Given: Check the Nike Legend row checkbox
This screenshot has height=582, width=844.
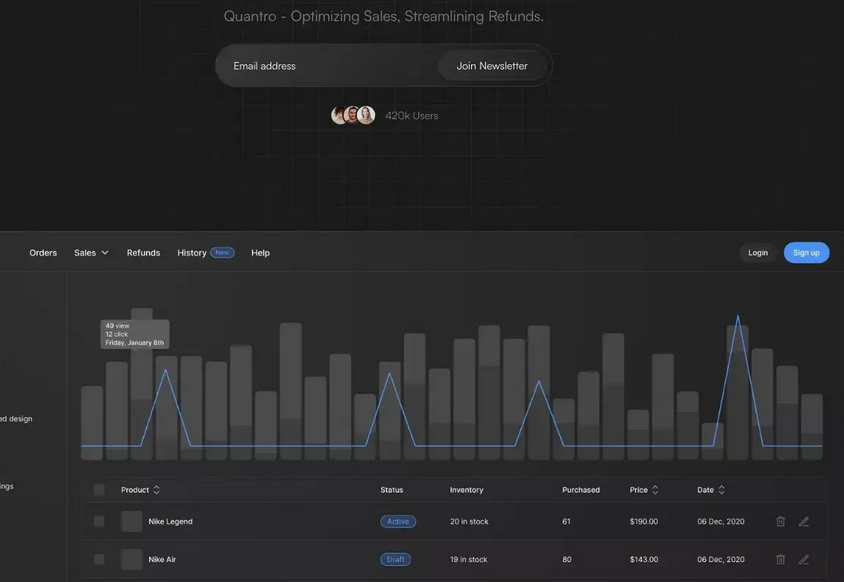Looking at the screenshot, I should tap(98, 520).
